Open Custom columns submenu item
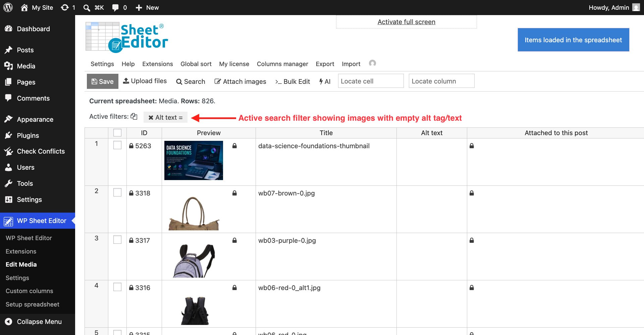The image size is (644, 335). coord(30,291)
